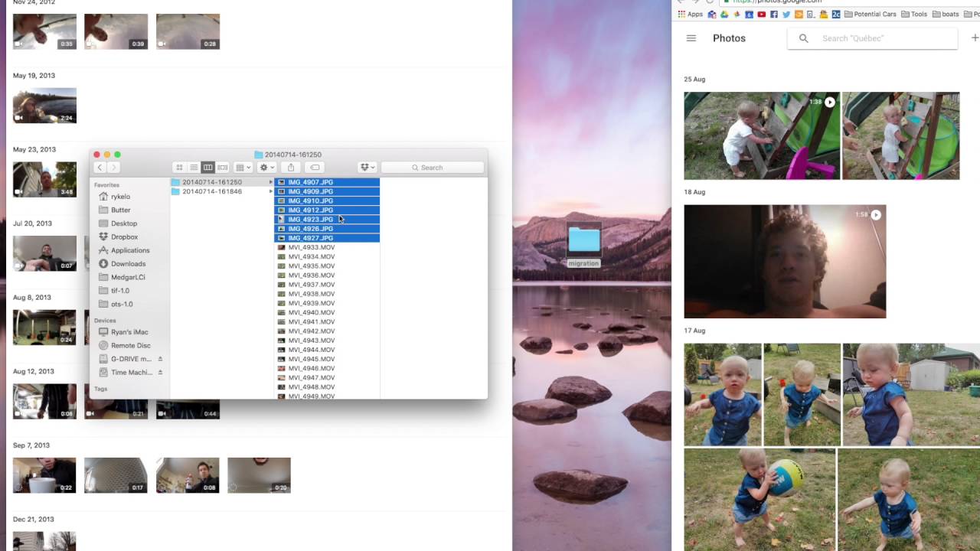Viewport: 980px width, 551px height.
Task: Open the Finder arrange-by dropdown
Action: [243, 168]
